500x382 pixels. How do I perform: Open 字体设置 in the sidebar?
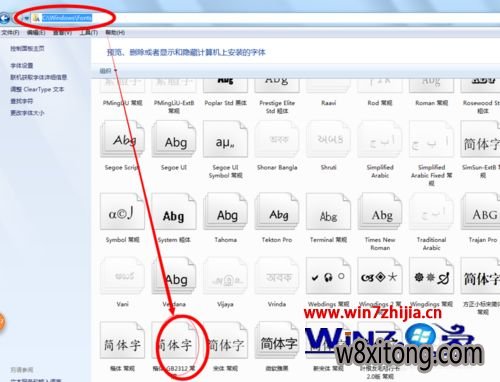[22, 65]
